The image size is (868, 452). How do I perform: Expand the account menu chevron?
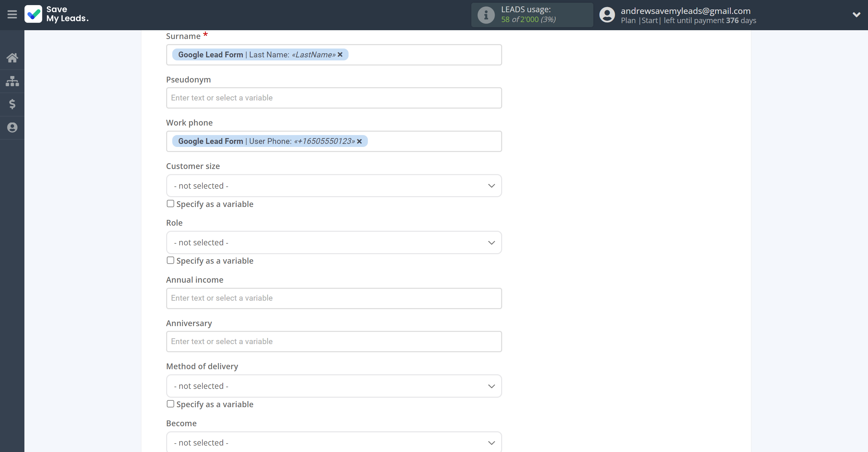click(x=856, y=15)
